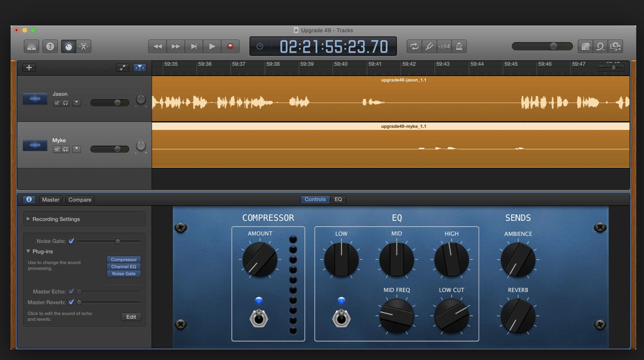Viewport: 644px width, 360px height.
Task: Go to beginning of project
Action: tap(194, 47)
